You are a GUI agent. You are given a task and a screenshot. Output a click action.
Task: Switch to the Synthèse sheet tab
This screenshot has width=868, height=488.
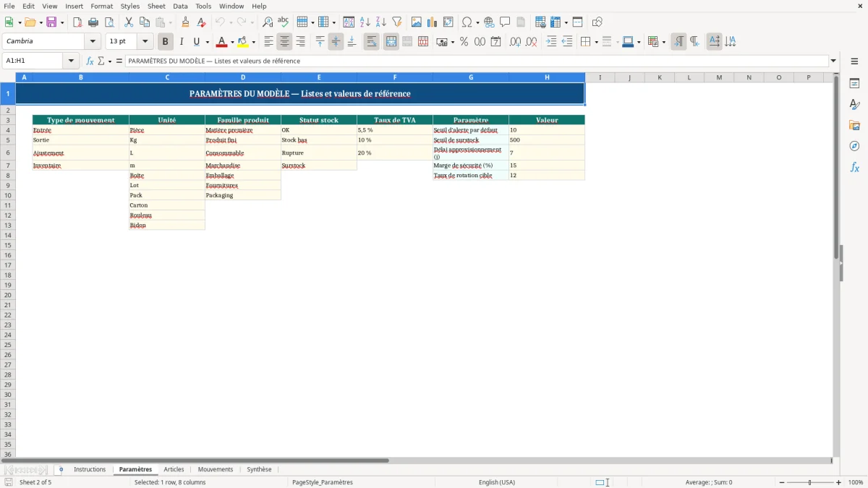(259, 470)
